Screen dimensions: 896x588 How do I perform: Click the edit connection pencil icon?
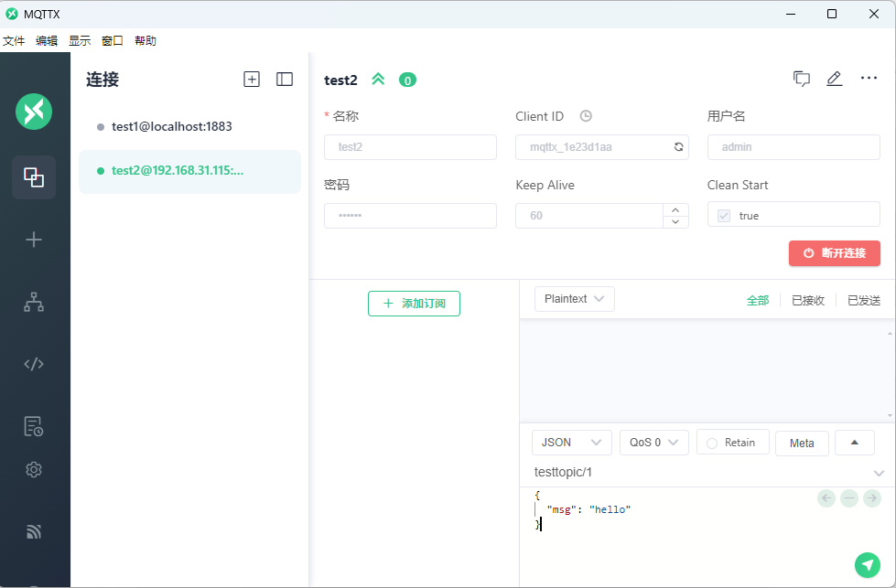tap(834, 79)
